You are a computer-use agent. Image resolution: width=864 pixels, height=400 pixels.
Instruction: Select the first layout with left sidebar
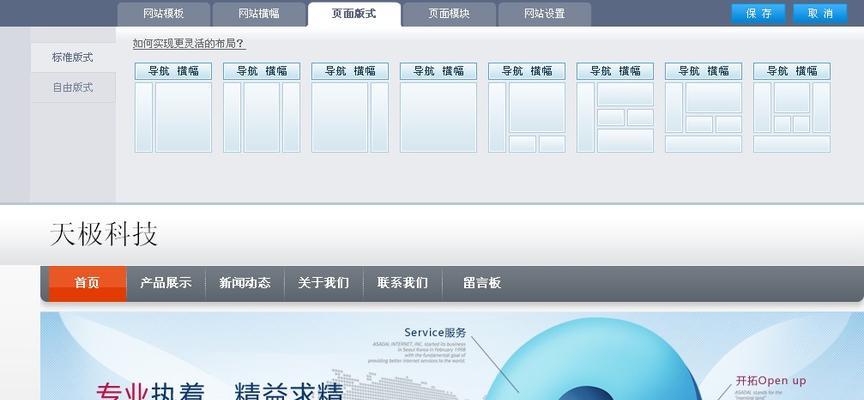[173, 108]
